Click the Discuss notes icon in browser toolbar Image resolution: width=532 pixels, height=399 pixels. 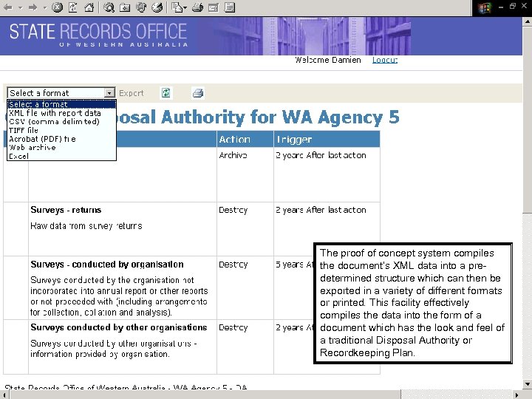(x=230, y=7)
